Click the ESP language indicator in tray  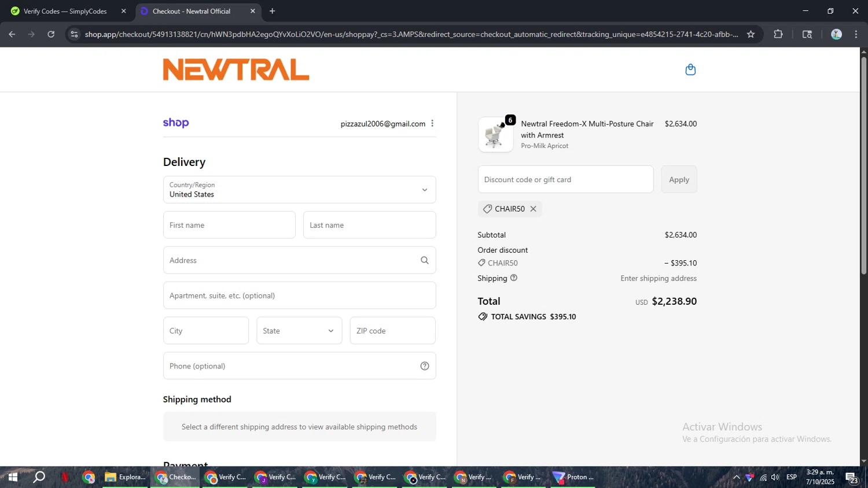tap(792, 477)
